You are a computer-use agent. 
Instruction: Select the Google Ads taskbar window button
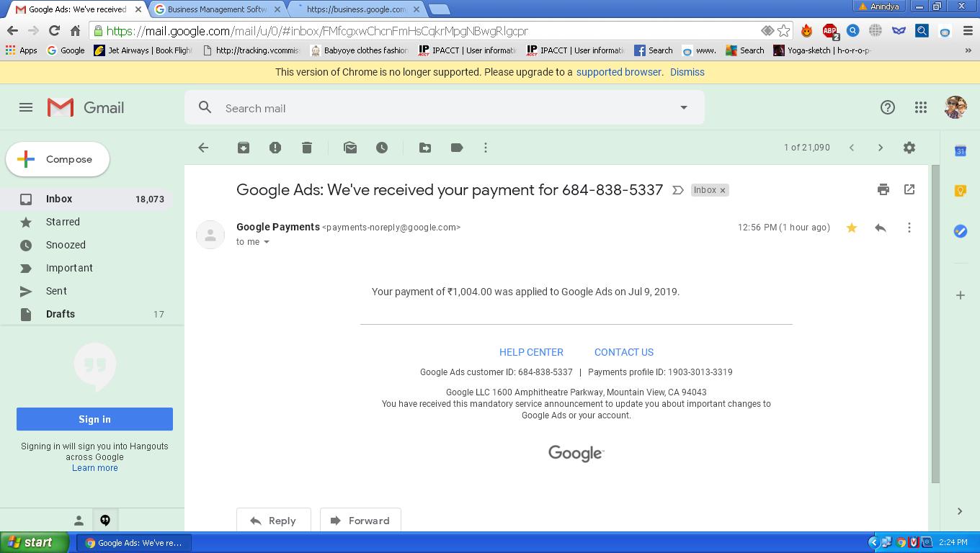coord(134,543)
